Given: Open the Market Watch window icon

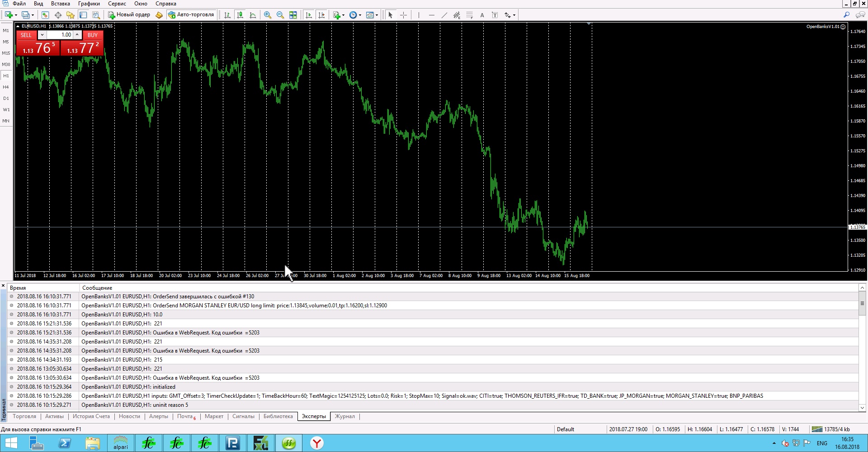Looking at the screenshot, I should coord(45,15).
